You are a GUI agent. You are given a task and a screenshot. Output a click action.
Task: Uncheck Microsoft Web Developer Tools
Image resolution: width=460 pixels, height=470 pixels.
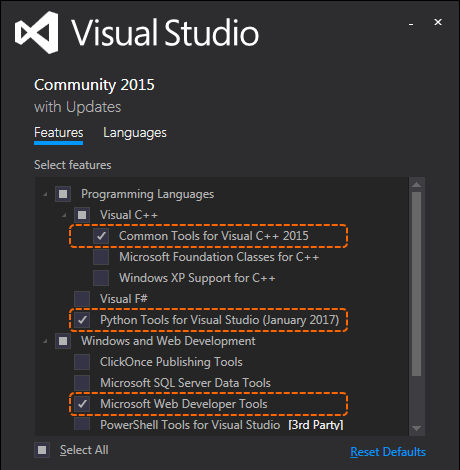click(x=82, y=404)
